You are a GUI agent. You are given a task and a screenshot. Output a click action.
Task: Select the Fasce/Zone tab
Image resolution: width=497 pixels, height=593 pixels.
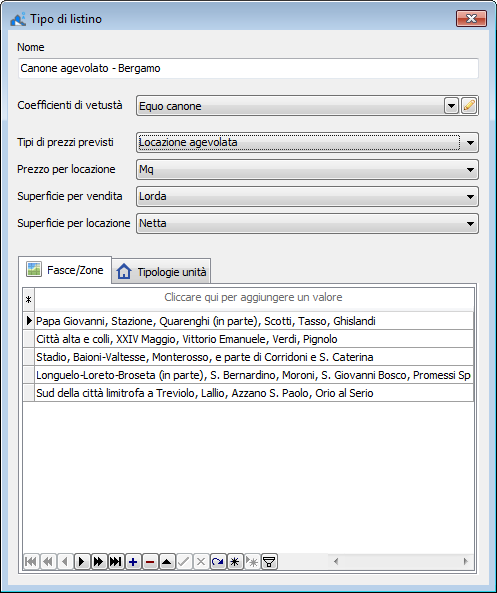(x=65, y=270)
